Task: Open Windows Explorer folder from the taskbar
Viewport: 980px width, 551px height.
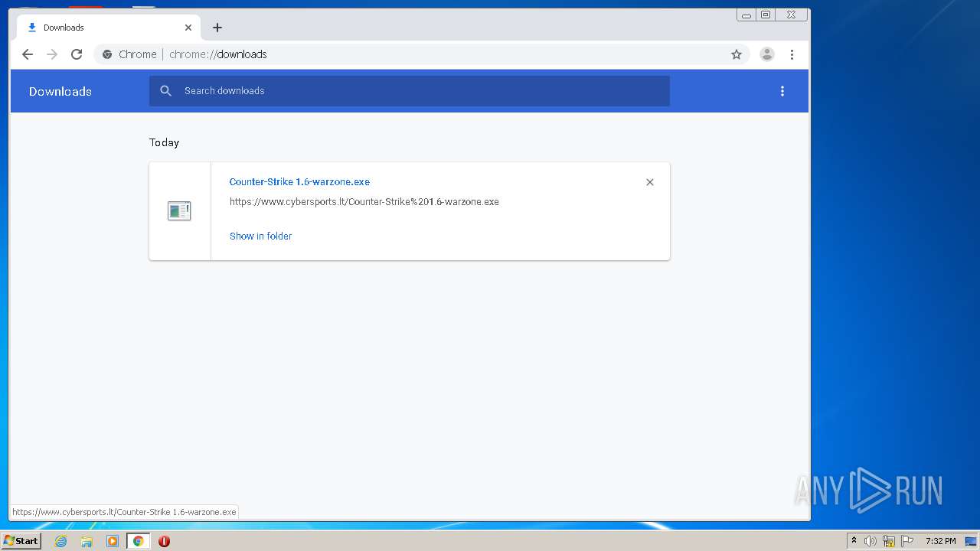Action: coord(87,541)
